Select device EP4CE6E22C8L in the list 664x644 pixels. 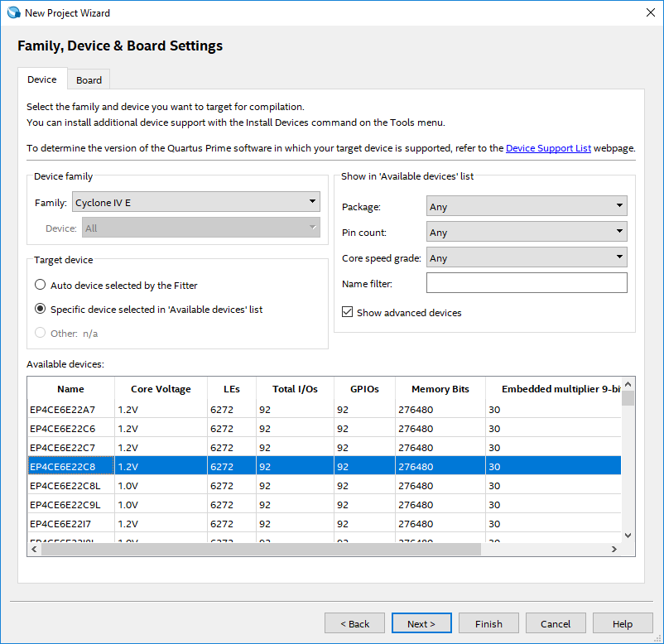(x=325, y=486)
